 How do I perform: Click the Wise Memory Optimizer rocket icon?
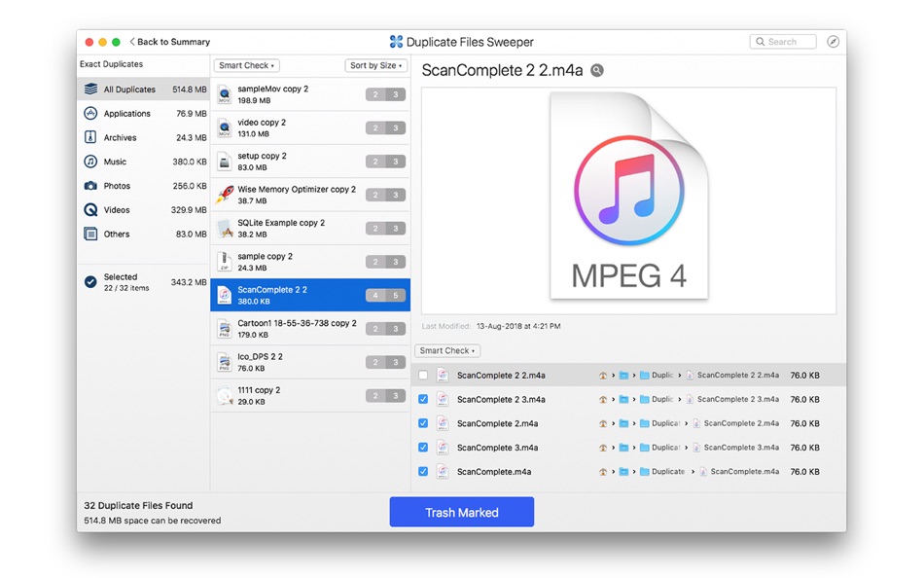click(224, 195)
